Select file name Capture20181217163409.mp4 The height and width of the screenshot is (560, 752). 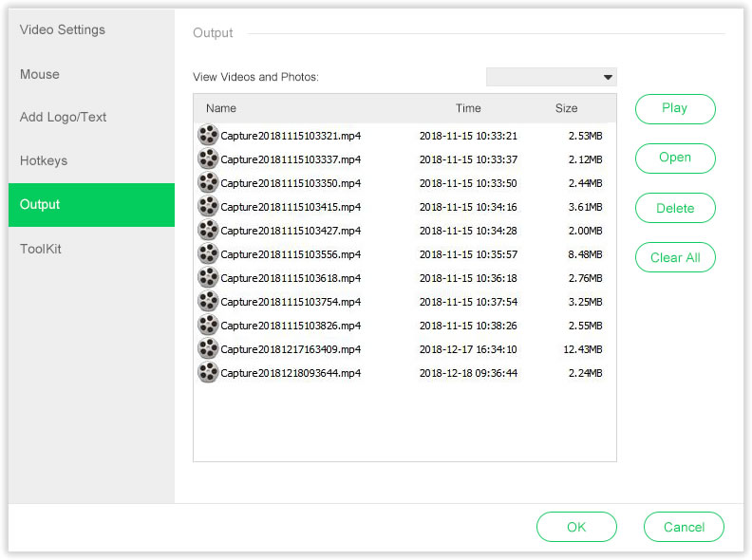(x=291, y=349)
